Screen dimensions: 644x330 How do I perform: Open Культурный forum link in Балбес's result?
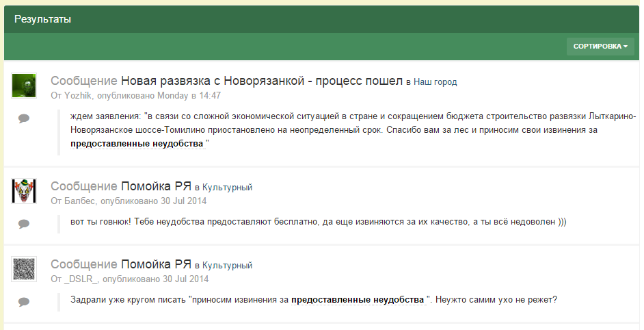point(227,187)
